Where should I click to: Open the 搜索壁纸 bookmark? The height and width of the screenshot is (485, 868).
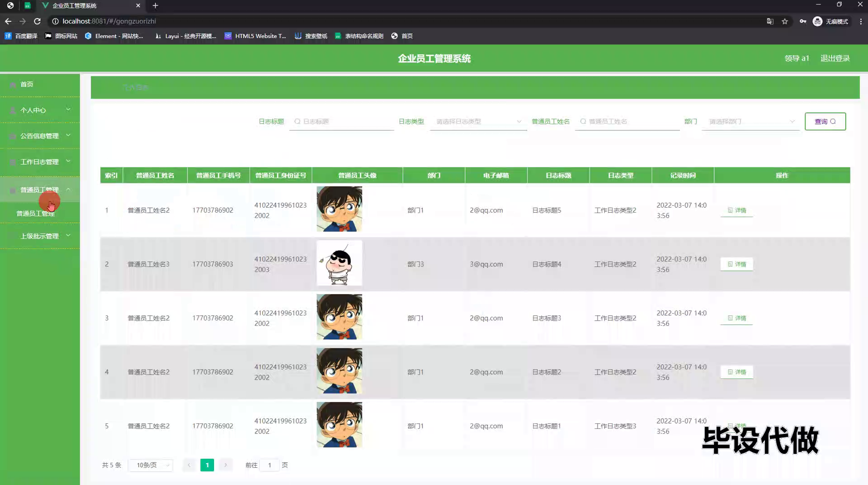point(311,36)
